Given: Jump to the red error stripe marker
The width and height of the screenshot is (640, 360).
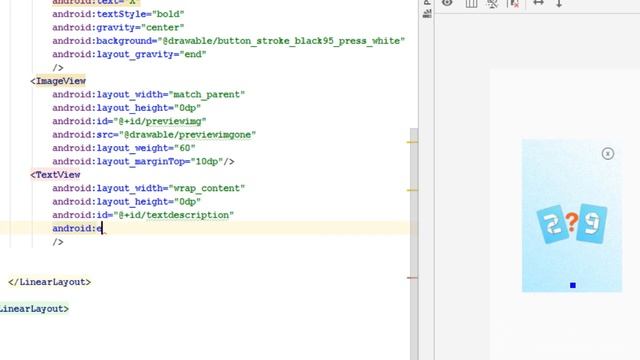Looking at the screenshot, I should (x=412, y=278).
